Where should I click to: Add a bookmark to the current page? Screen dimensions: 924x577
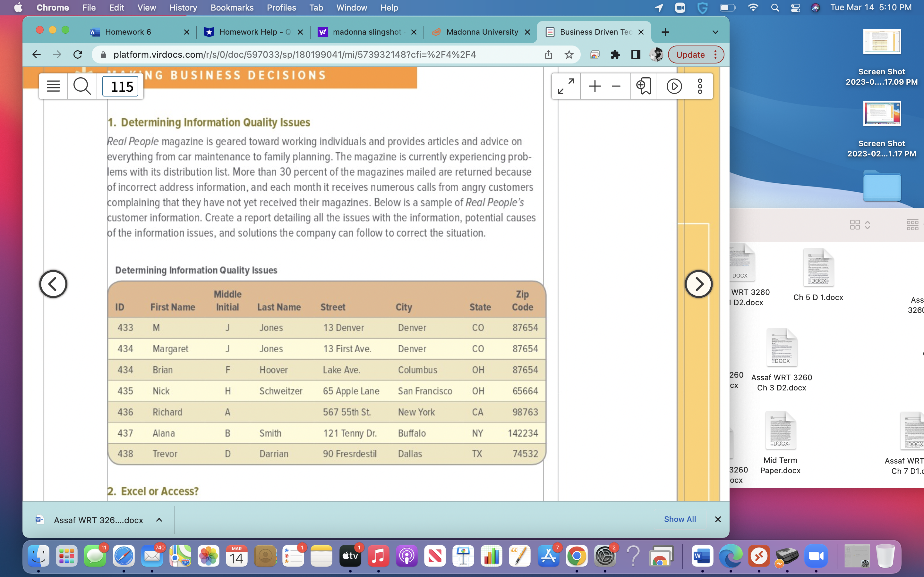pos(643,86)
